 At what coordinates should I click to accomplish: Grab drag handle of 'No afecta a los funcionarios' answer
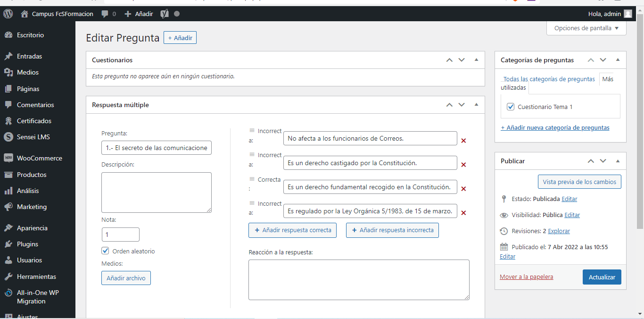pos(252,131)
